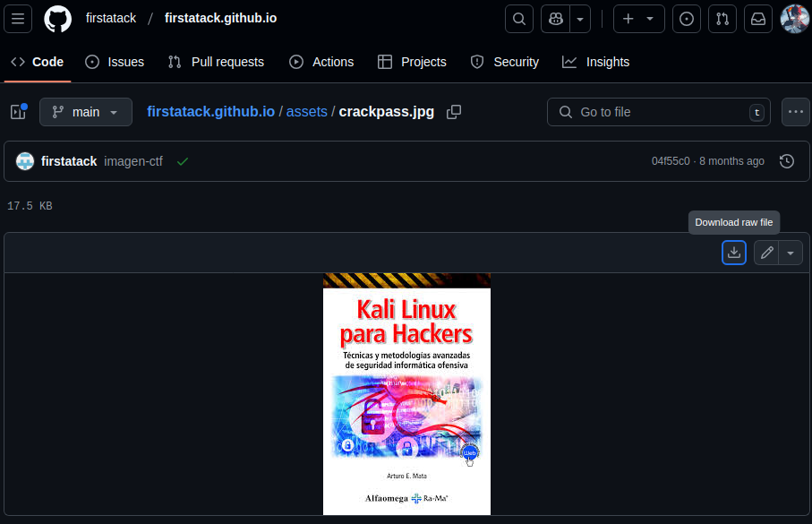Open the search button in header
This screenshot has height=524, width=812.
[x=519, y=19]
